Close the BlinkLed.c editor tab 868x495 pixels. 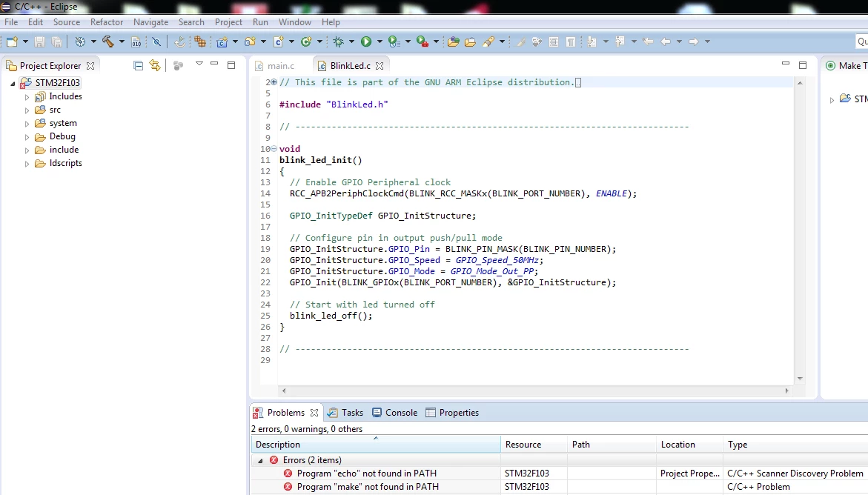tap(380, 65)
